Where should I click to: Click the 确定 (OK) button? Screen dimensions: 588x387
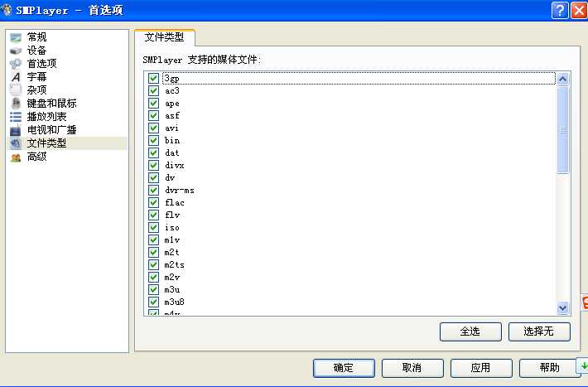pyautogui.click(x=344, y=368)
